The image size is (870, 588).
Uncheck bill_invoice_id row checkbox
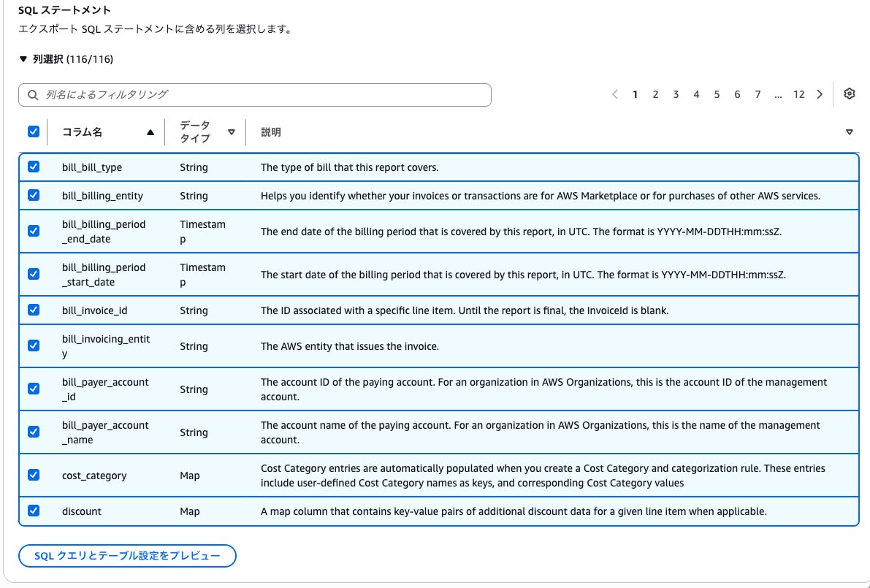(x=34, y=310)
